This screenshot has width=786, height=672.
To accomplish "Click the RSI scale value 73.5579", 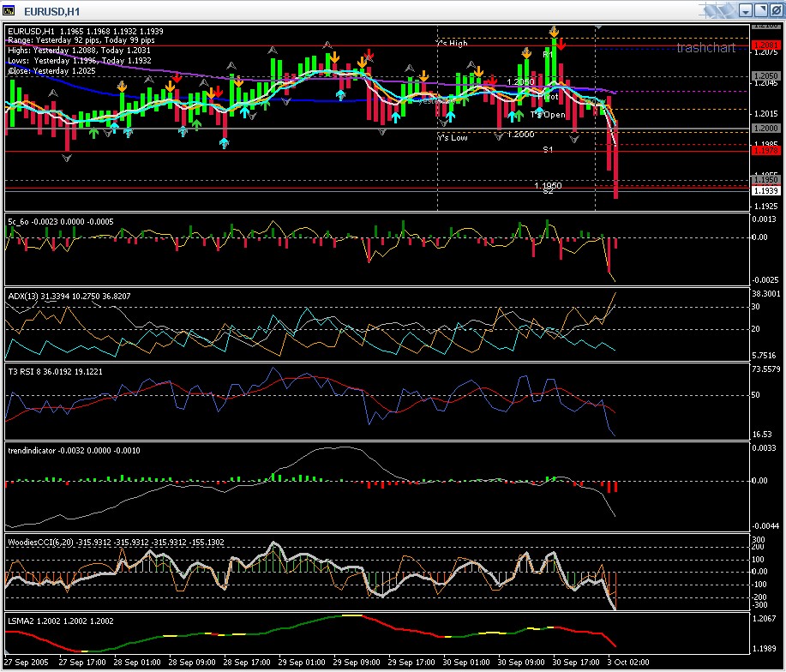I will [766, 369].
